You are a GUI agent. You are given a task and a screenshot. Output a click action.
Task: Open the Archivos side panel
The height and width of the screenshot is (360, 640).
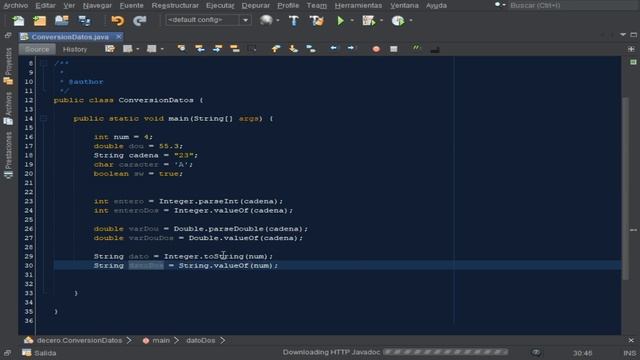pyautogui.click(x=8, y=109)
